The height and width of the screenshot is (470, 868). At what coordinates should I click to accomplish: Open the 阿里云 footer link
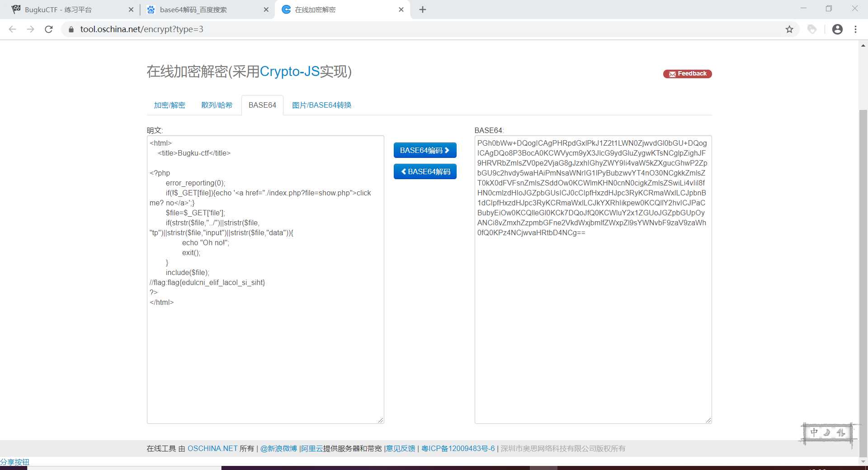coord(312,448)
